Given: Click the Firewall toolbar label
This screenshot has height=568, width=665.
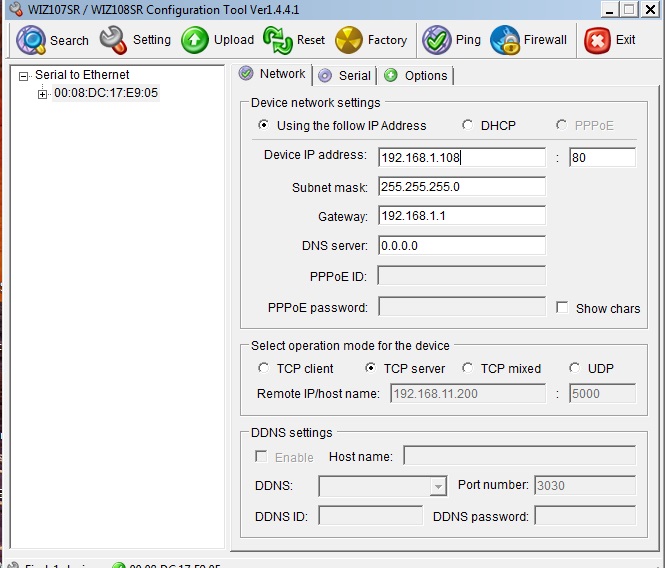Looking at the screenshot, I should click(x=545, y=39).
